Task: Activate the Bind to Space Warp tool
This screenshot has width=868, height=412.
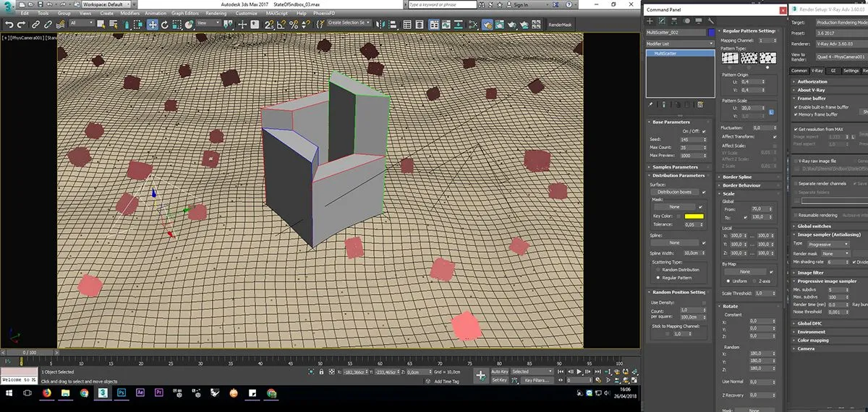Action: (59, 24)
